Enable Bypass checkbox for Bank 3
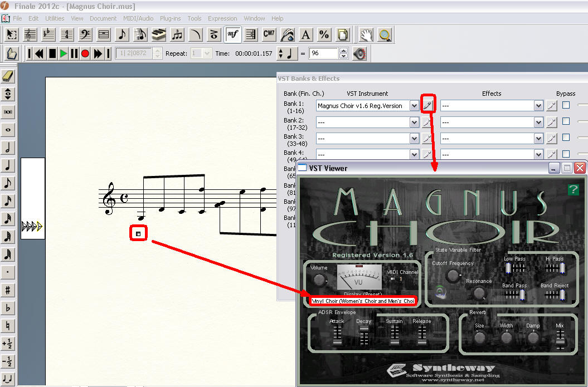588x387 pixels. click(x=566, y=138)
